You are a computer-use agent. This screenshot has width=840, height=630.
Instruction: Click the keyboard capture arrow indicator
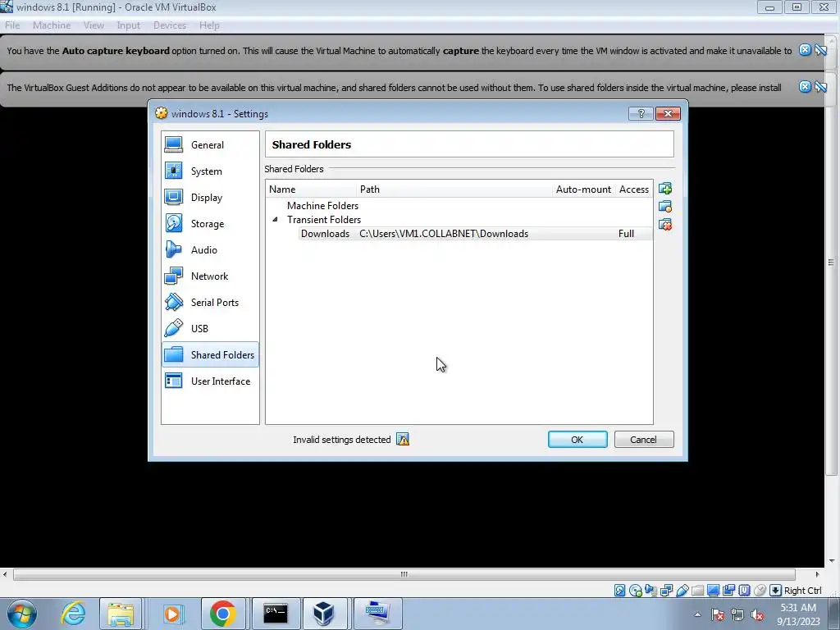pos(775,591)
